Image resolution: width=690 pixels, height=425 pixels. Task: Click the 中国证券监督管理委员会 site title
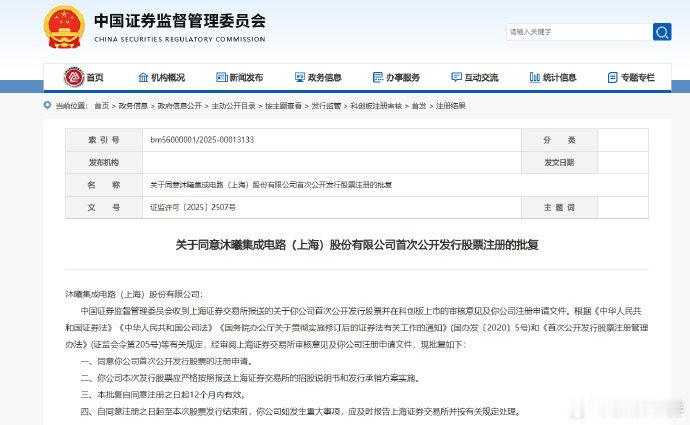click(x=180, y=21)
